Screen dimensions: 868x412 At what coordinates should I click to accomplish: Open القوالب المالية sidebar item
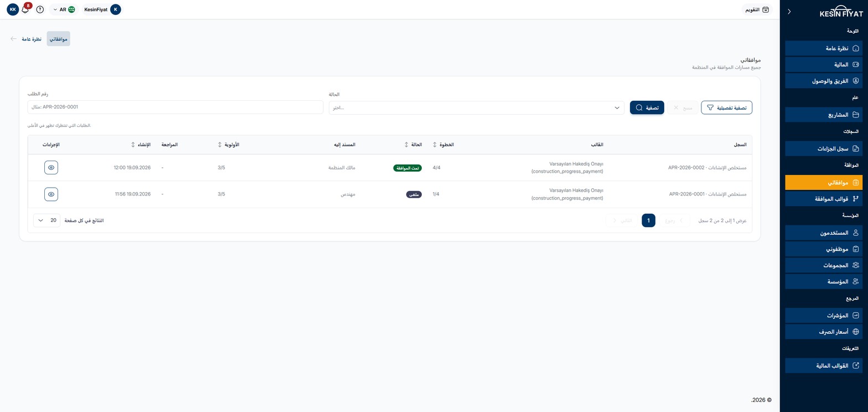(824, 365)
